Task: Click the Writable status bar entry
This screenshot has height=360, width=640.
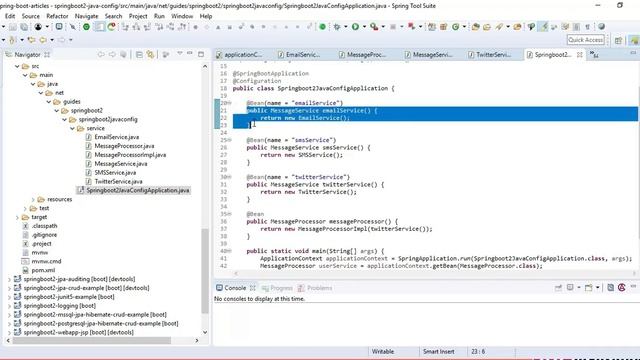Action: (x=383, y=351)
